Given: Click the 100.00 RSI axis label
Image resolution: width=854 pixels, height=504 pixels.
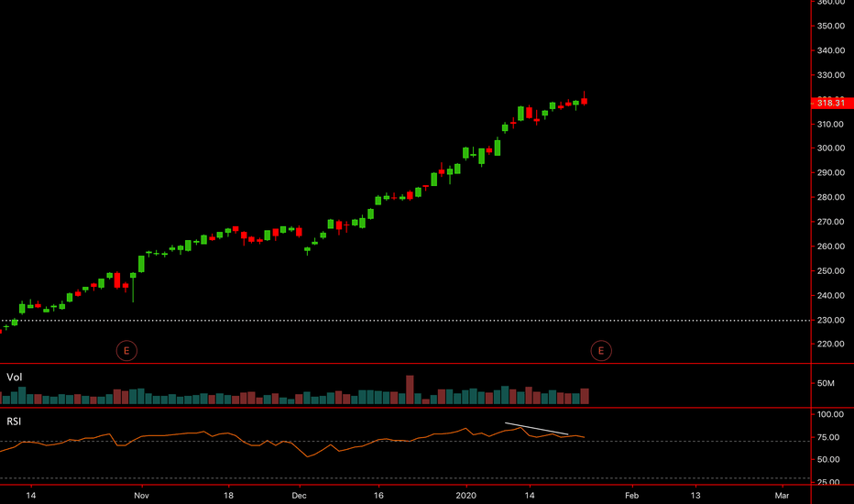Looking at the screenshot, I should click(830, 414).
